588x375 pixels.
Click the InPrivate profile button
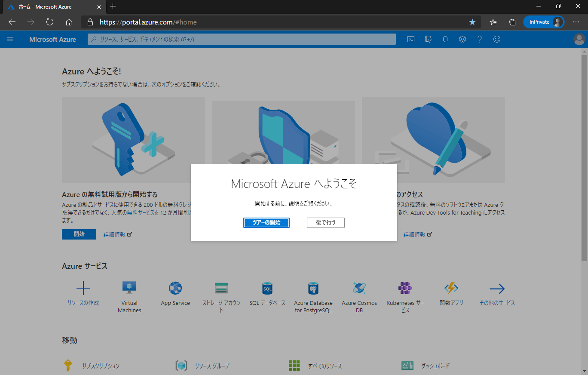pyautogui.click(x=543, y=22)
